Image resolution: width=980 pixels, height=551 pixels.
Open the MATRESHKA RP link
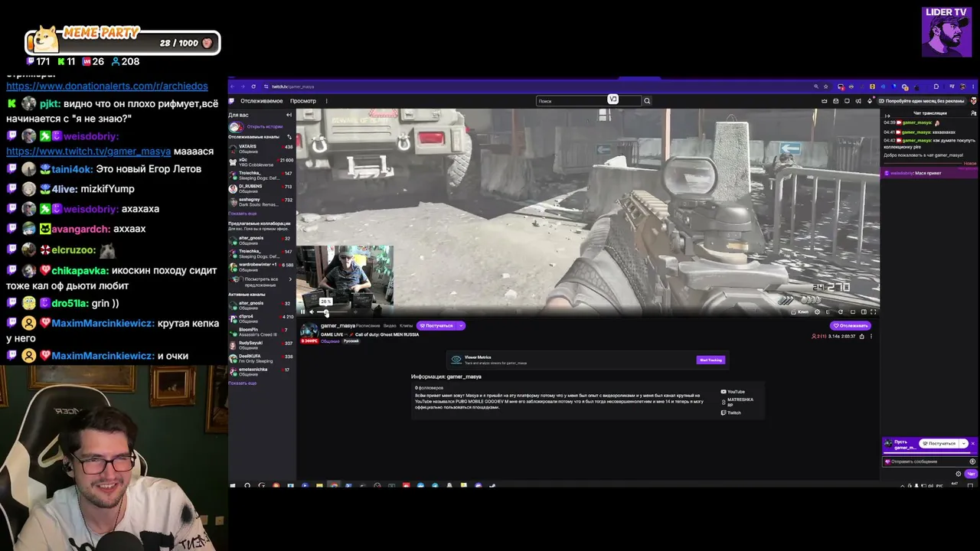point(738,402)
